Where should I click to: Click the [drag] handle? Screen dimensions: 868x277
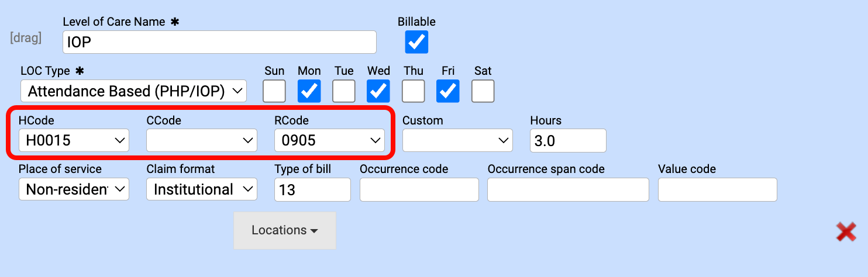[x=26, y=39]
